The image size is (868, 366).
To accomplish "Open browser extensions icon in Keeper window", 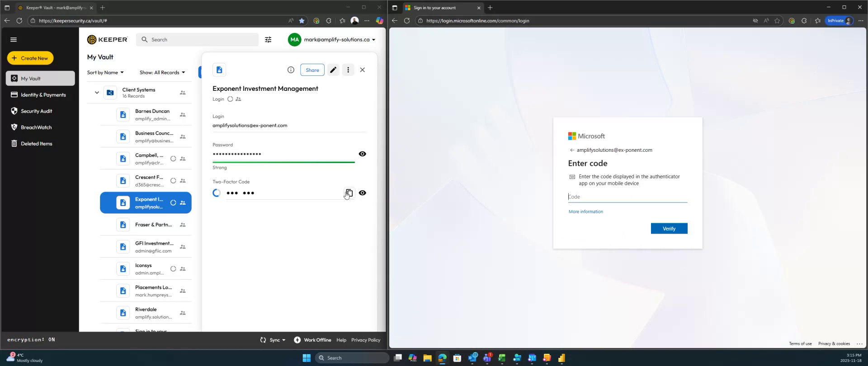I will [329, 21].
